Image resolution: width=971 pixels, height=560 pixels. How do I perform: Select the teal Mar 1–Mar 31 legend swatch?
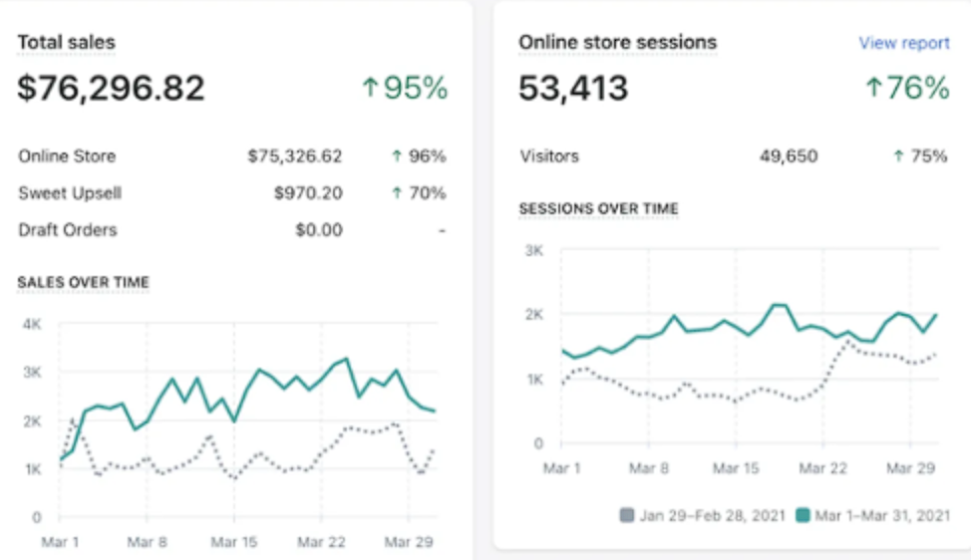pos(805,515)
